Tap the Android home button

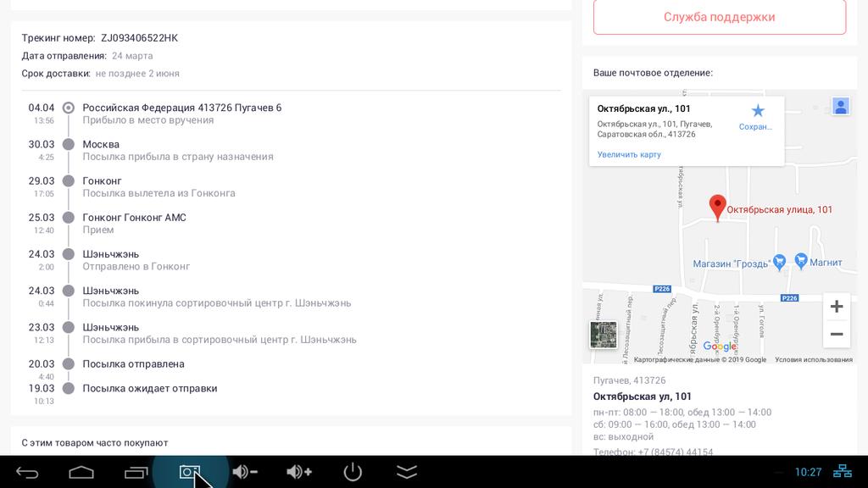point(81,472)
